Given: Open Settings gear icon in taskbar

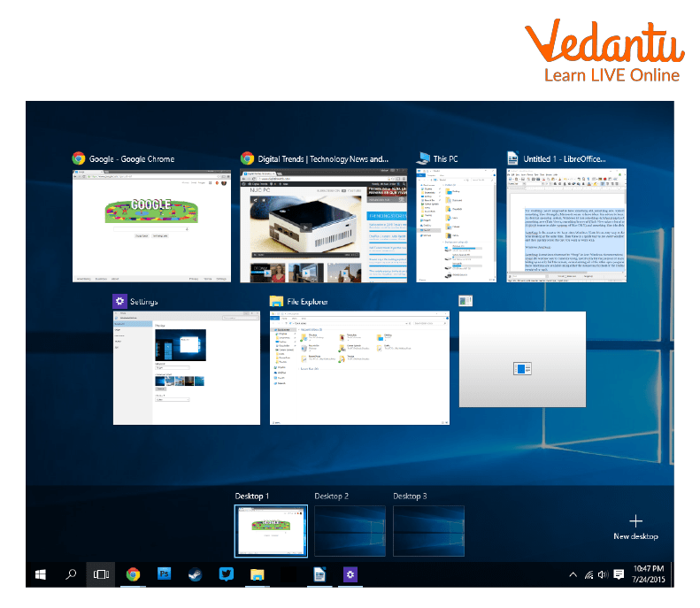Looking at the screenshot, I should pos(350,574).
